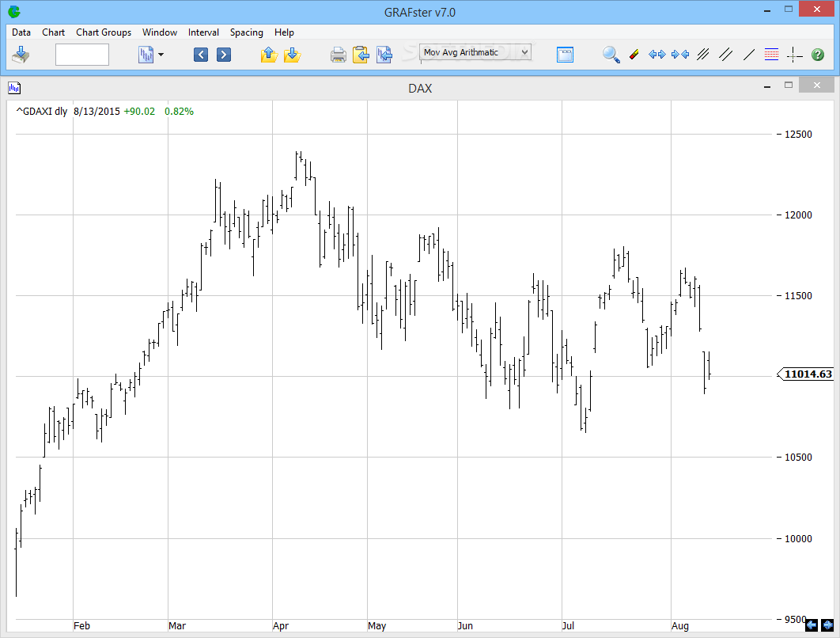
Task: Click the GRAFster app icon in title bar
Action: (14, 11)
